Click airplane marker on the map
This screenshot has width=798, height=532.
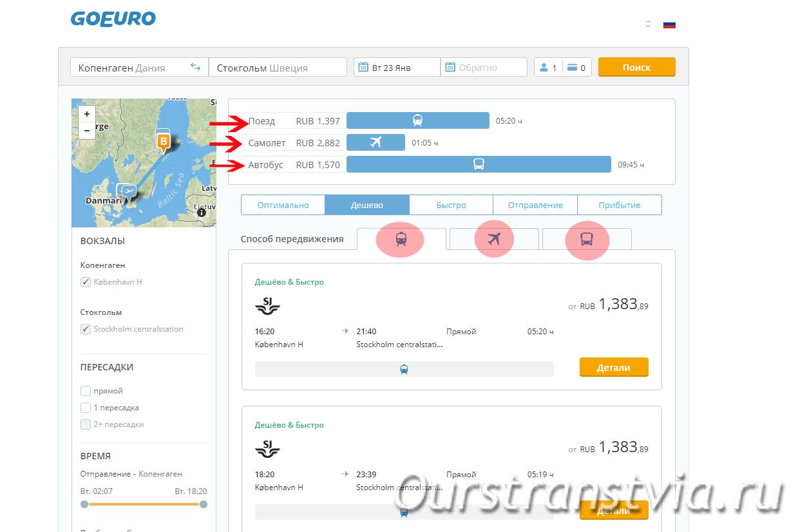click(129, 192)
